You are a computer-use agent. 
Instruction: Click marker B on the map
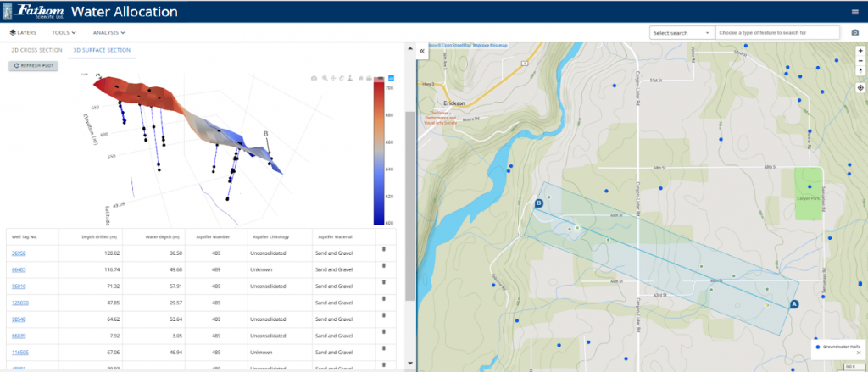tap(538, 203)
